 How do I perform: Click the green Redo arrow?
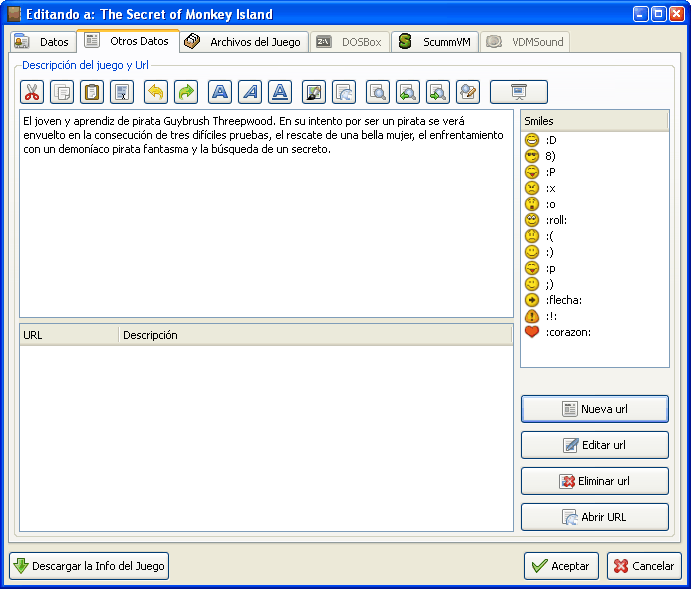186,92
